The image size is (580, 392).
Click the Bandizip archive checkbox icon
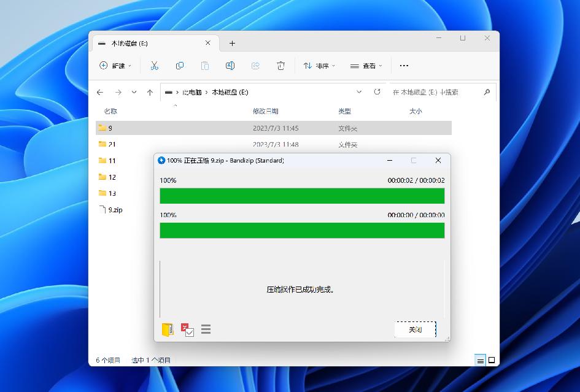point(188,329)
